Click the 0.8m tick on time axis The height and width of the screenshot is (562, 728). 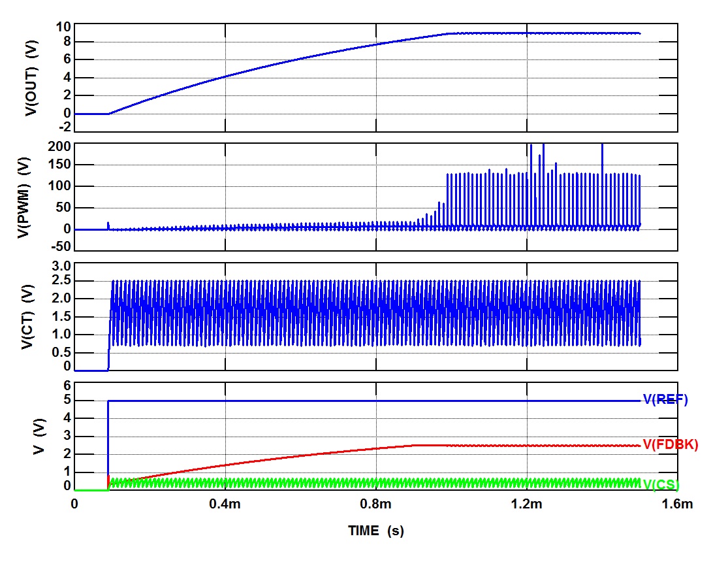click(375, 504)
